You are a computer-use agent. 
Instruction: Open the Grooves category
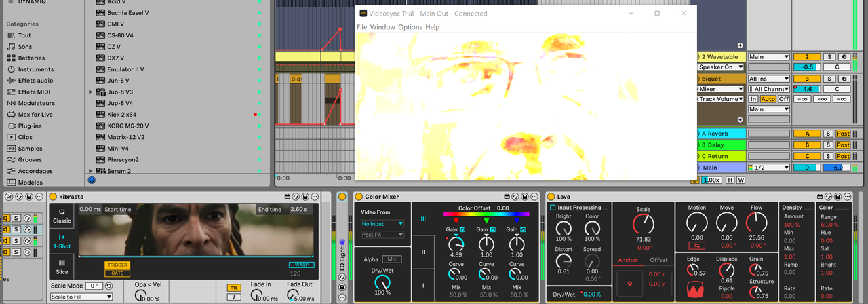pyautogui.click(x=30, y=159)
